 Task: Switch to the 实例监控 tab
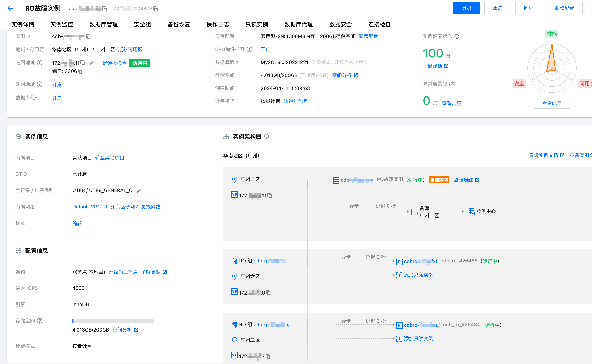tap(62, 24)
